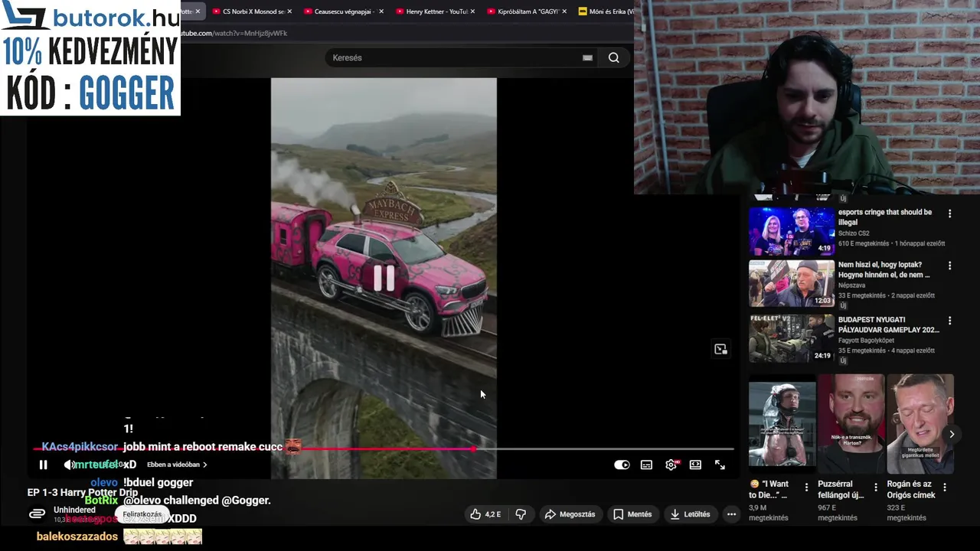Click the Unhindered channel avatar icon
Viewport: 980px width, 551px height.
pyautogui.click(x=37, y=514)
